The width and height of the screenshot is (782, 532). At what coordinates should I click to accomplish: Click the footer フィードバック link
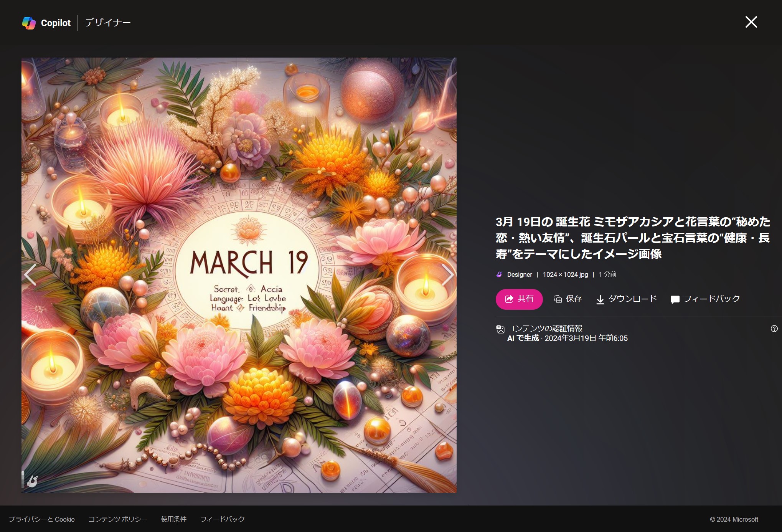tap(222, 519)
